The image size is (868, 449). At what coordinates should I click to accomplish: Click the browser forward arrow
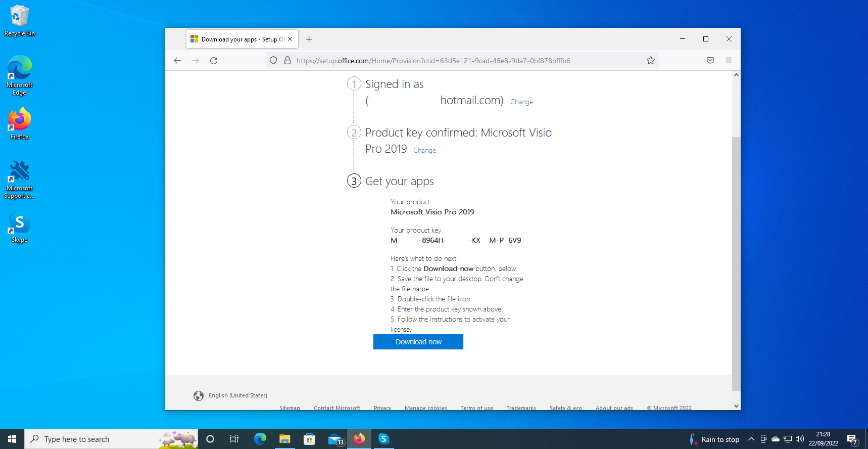point(196,61)
